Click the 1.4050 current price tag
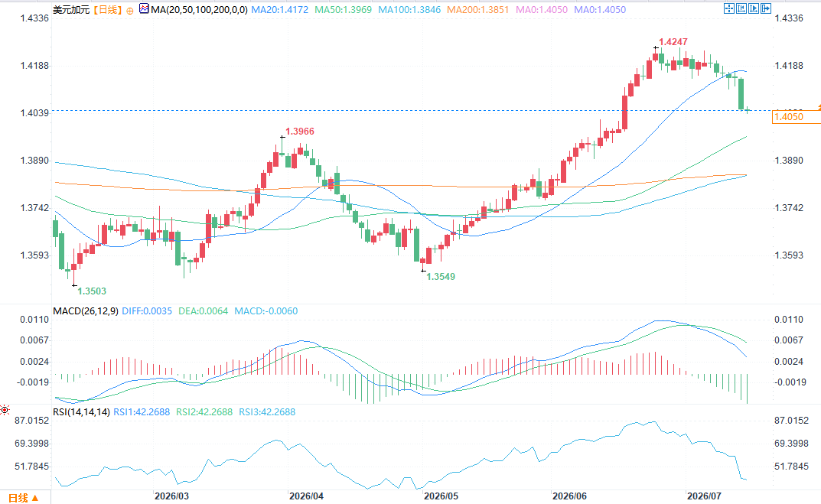Screen dimensions: 821x504 coord(797,117)
